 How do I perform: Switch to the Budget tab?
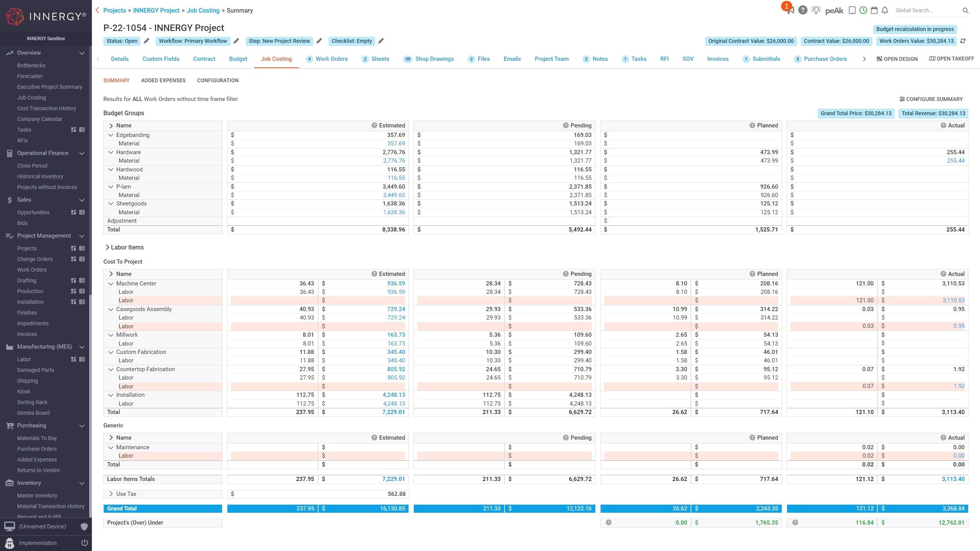pos(238,59)
